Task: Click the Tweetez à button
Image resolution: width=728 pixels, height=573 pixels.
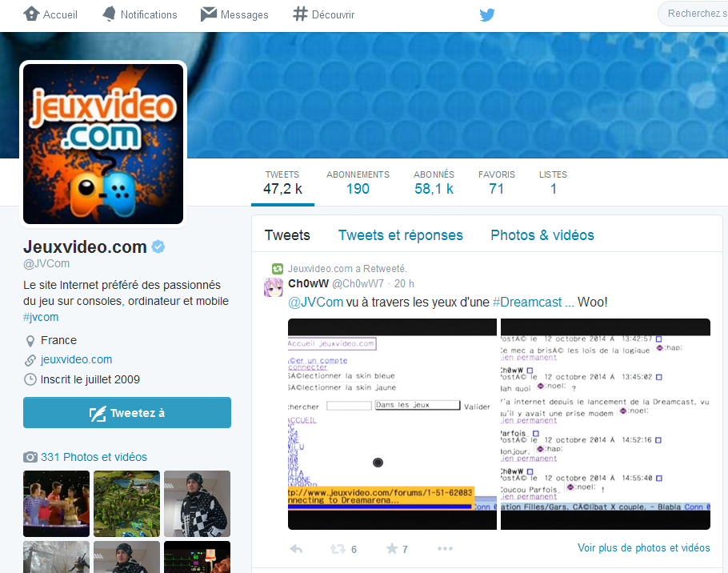Action: pyautogui.click(x=127, y=412)
